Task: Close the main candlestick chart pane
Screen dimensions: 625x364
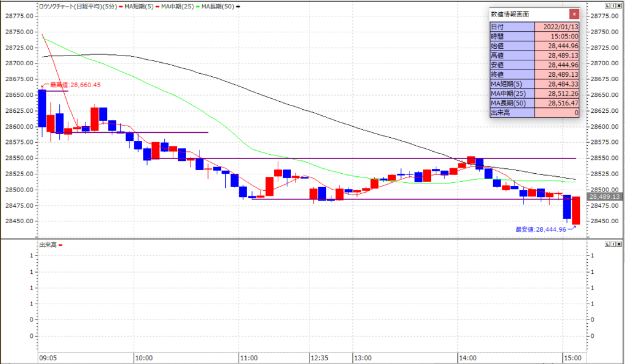Action: [619, 5]
